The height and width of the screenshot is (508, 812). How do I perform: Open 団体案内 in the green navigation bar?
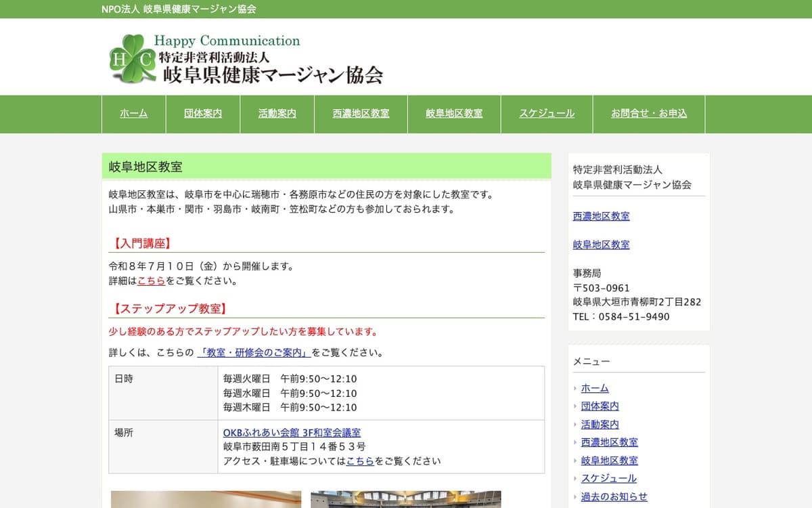click(203, 114)
